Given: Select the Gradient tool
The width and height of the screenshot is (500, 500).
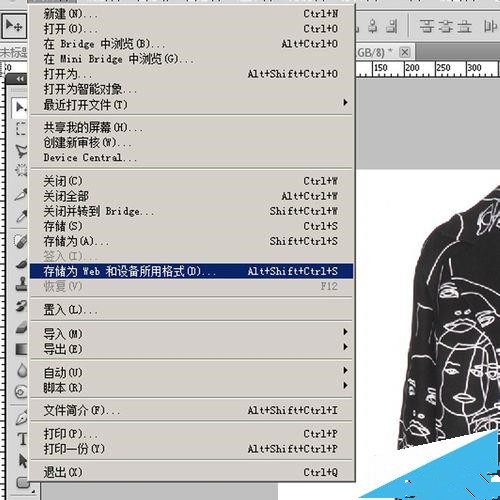Looking at the screenshot, I should coord(21,349).
